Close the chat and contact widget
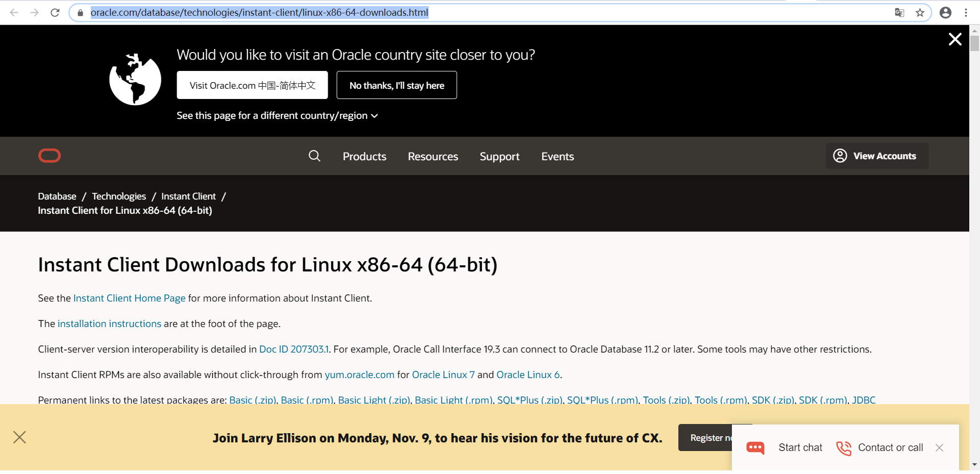 tap(939, 447)
